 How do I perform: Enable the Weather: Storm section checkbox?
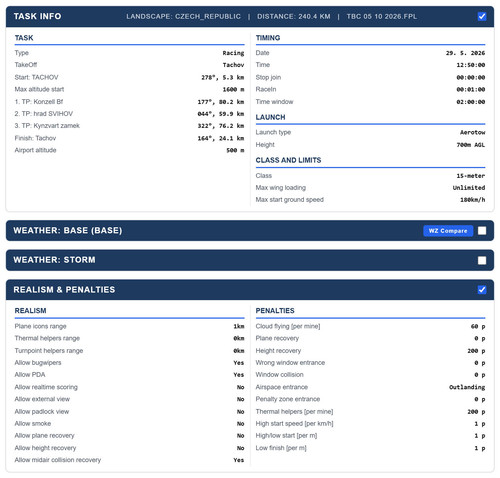pyautogui.click(x=482, y=260)
